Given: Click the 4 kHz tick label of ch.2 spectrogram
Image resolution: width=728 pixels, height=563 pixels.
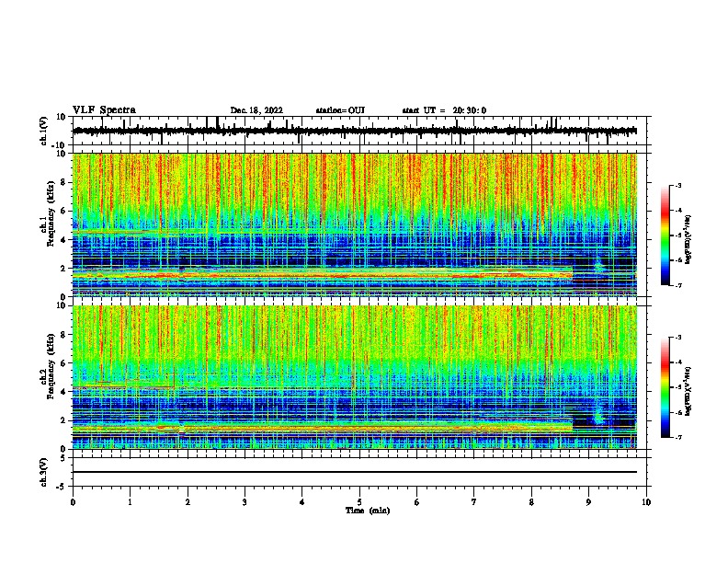Looking at the screenshot, I should [x=63, y=392].
